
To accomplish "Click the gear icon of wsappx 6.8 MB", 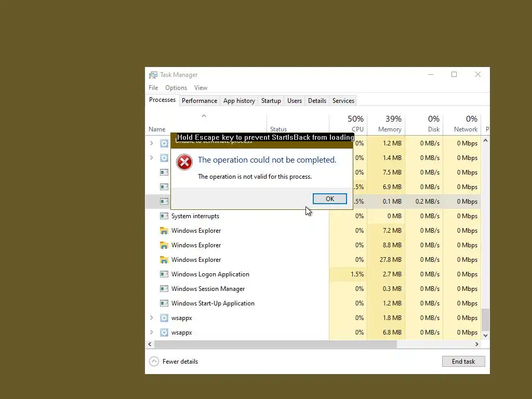I will (164, 332).
